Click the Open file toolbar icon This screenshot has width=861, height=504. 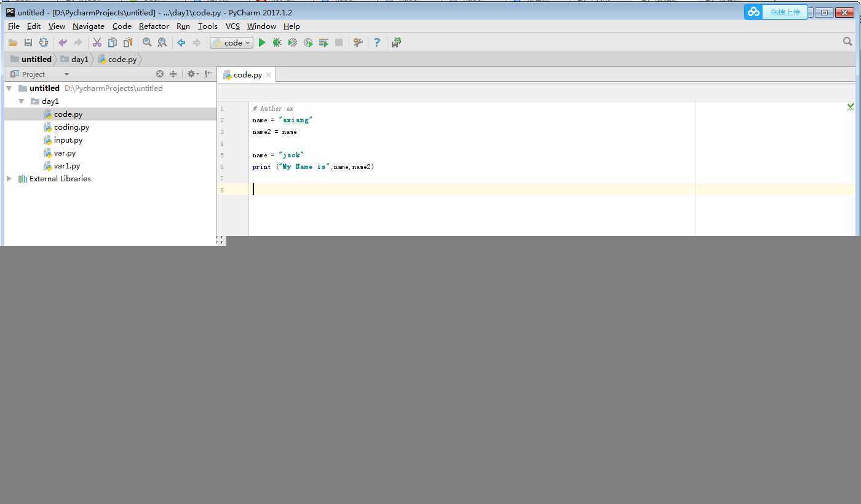(13, 42)
